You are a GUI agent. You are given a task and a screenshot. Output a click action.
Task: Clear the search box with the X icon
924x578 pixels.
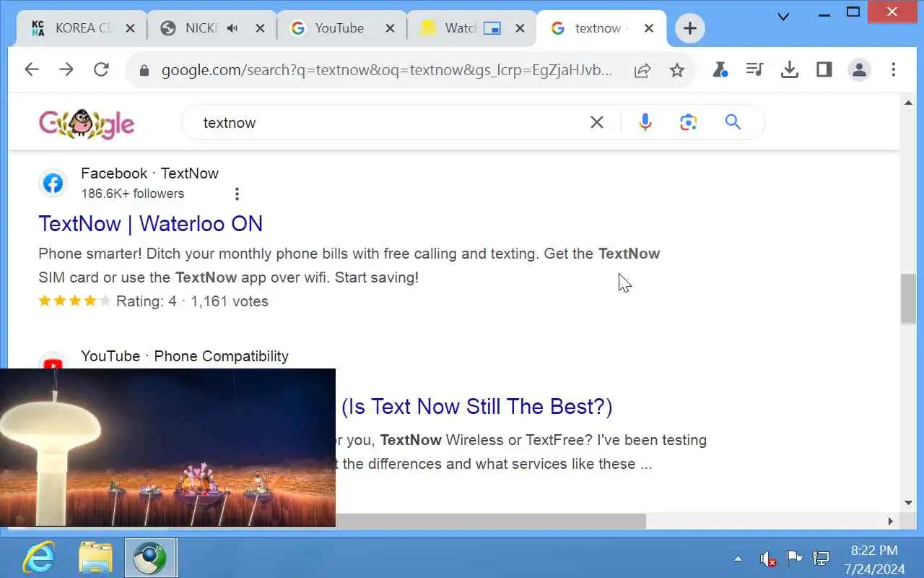(597, 122)
